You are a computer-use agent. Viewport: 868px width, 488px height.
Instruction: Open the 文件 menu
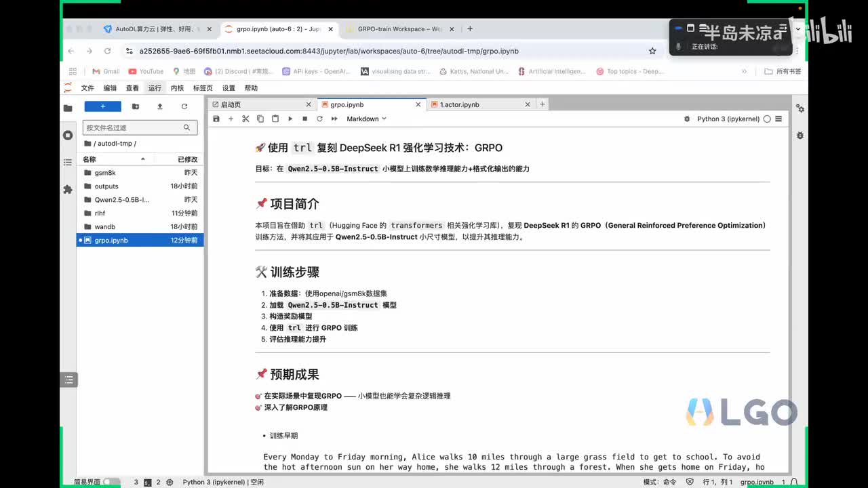pos(87,88)
